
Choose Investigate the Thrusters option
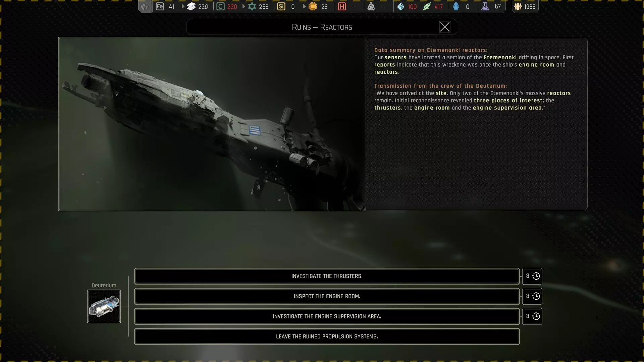coord(327,276)
